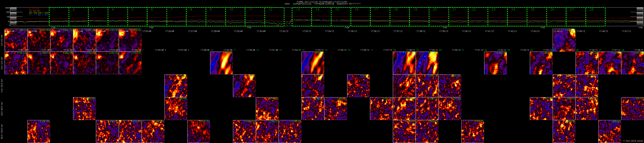Open the 6.0-12.0 keV image for interval 14
This screenshot has height=143, width=644.
coord(313,63)
